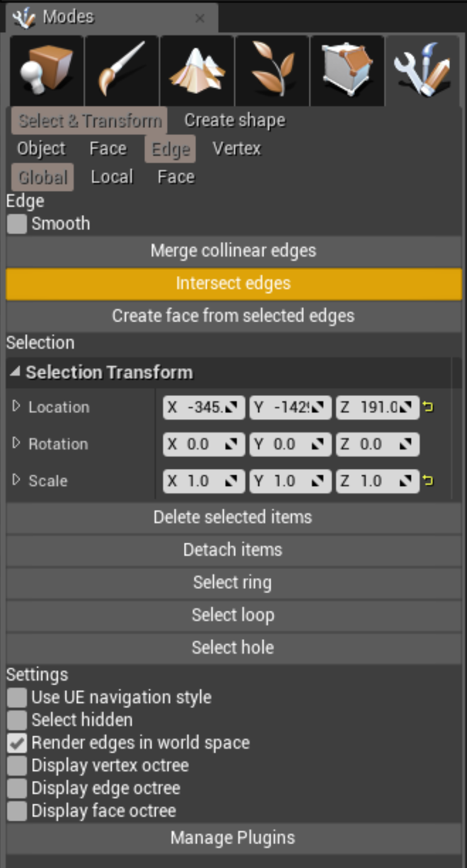Click Select loop button
The width and height of the screenshot is (467, 868).
(x=234, y=615)
